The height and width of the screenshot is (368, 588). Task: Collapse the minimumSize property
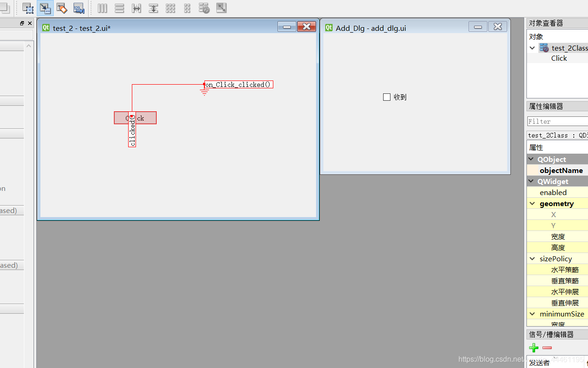(532, 314)
